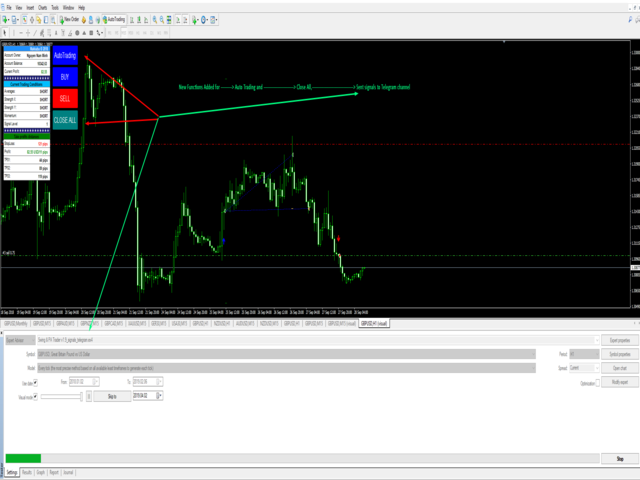Switch to bar chart icon
Screen dimensions: 640x480
pyautogui.click(x=132, y=20)
